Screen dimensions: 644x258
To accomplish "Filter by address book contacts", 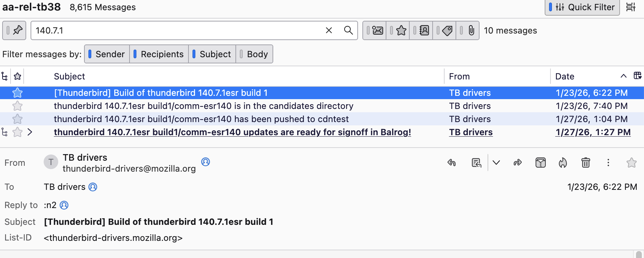I will tap(421, 31).
